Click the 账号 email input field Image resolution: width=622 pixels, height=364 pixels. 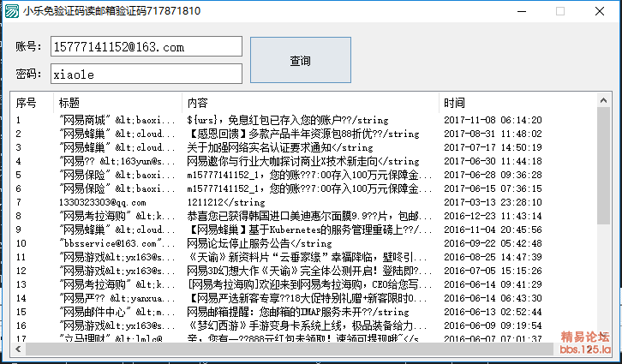click(x=140, y=47)
